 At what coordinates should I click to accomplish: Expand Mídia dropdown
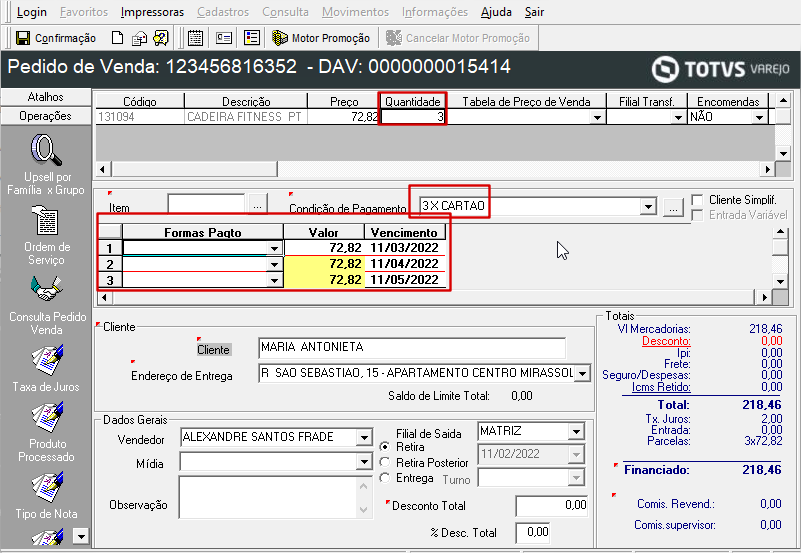364,462
